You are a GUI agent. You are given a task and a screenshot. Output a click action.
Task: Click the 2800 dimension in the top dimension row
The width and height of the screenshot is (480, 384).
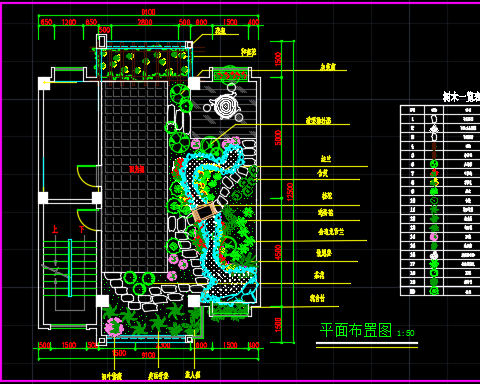[x=145, y=22]
